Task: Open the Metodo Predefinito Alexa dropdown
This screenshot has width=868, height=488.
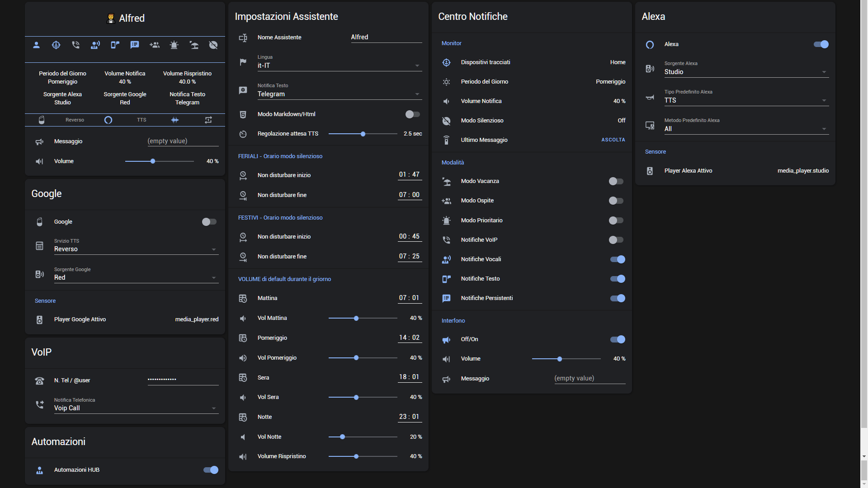Action: [x=746, y=126]
